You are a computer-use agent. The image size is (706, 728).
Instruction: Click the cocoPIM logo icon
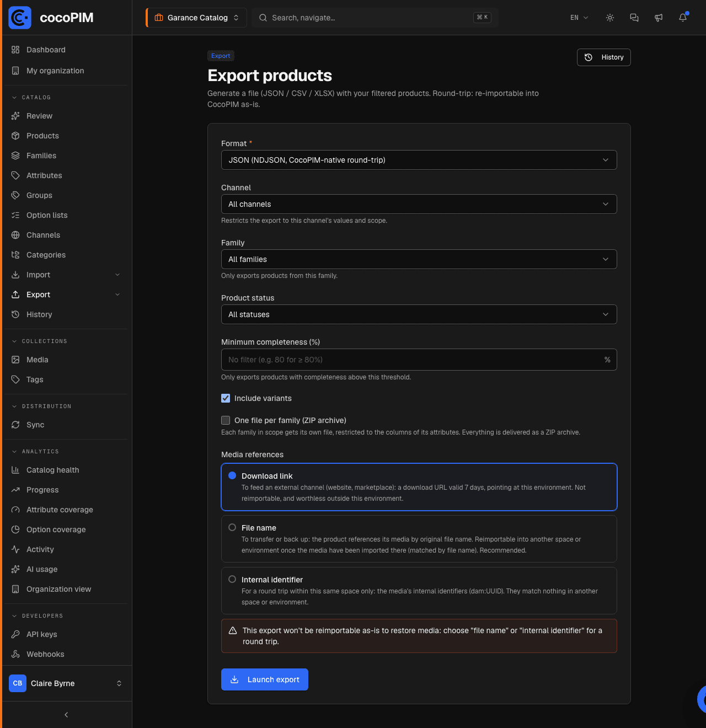20,18
